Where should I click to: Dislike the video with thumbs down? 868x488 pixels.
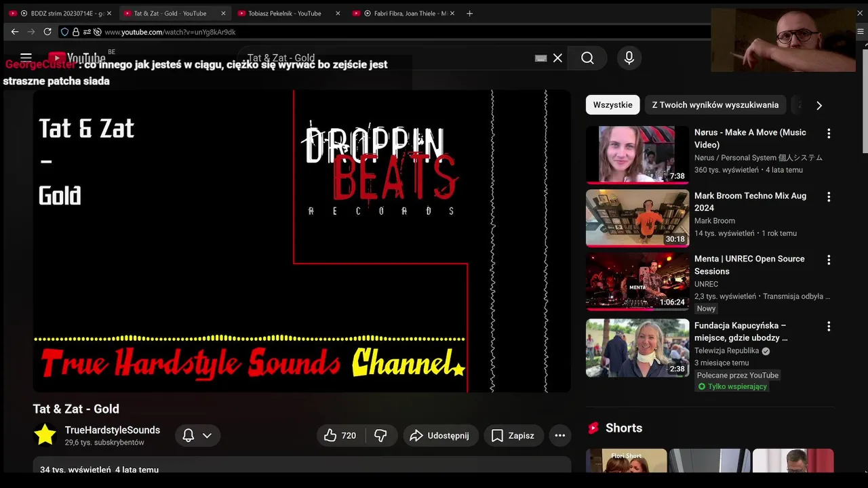click(x=381, y=436)
